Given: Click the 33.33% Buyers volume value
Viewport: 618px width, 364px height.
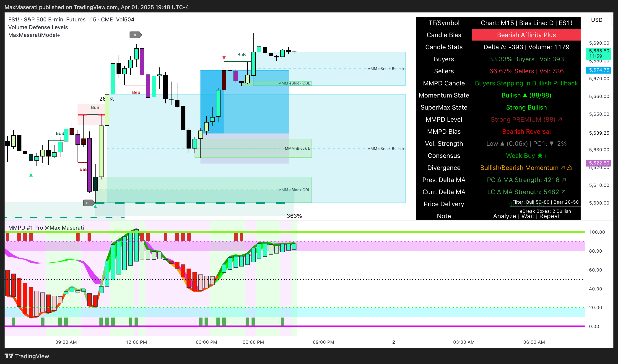Looking at the screenshot, I should click(526, 59).
